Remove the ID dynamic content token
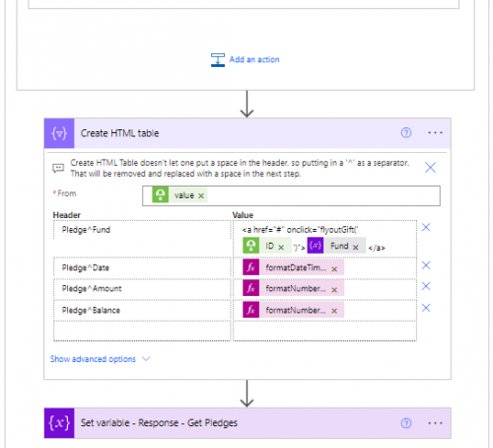The height and width of the screenshot is (448, 493). [x=281, y=247]
